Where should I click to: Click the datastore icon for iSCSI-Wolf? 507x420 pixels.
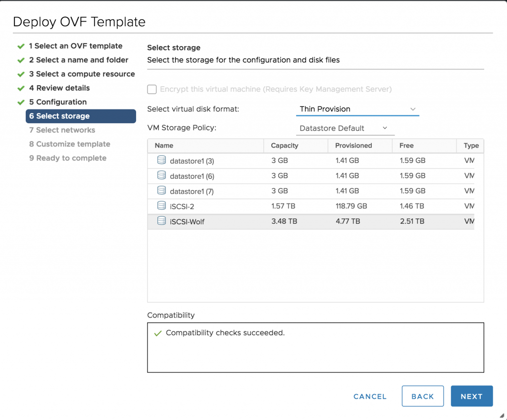coord(162,221)
